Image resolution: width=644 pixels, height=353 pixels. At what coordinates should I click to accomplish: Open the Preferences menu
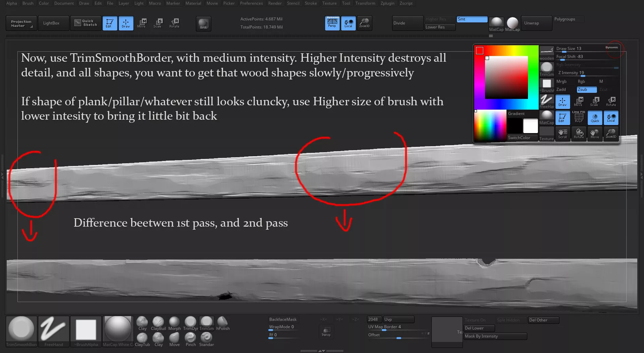251,3
